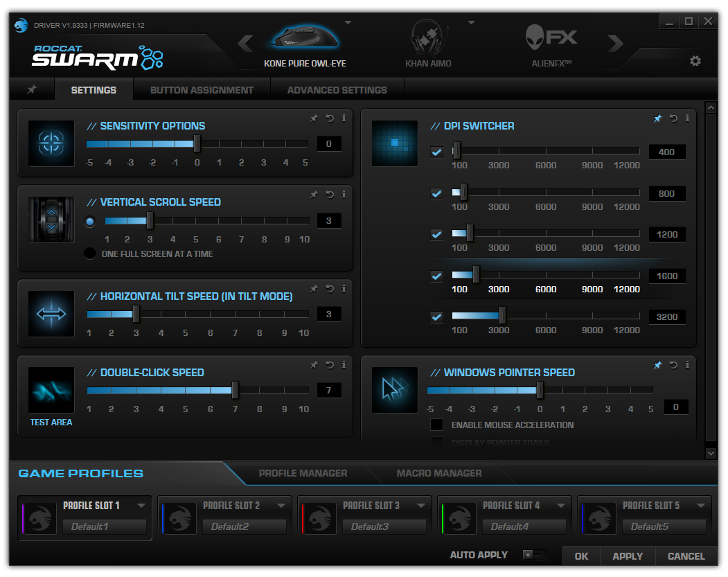The width and height of the screenshot is (728, 577).
Task: Uncheck the 3200 DPI level checkbox
Action: (x=436, y=317)
